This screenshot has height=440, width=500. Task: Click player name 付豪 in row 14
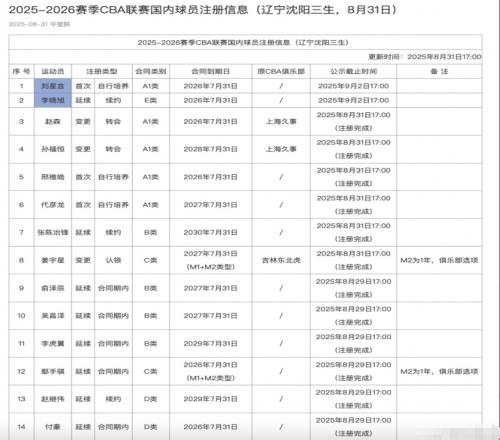(x=53, y=427)
